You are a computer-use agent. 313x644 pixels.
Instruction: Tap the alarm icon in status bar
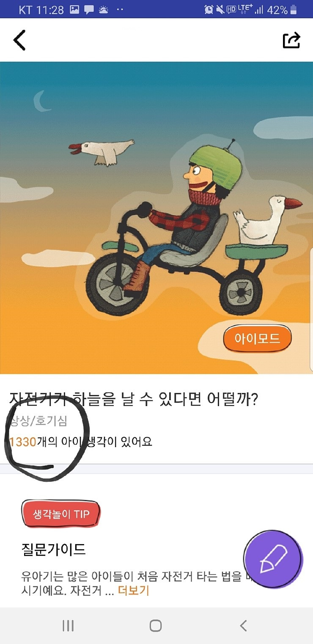pos(209,9)
